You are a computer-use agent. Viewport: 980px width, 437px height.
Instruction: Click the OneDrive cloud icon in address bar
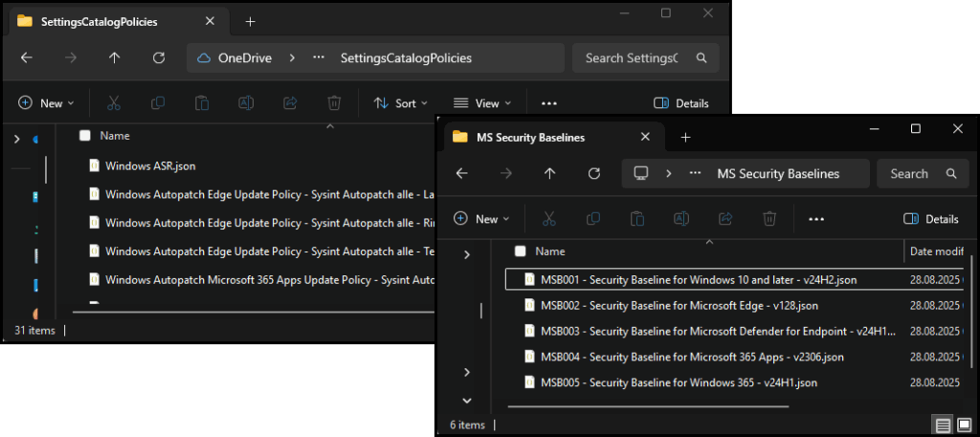click(x=204, y=58)
